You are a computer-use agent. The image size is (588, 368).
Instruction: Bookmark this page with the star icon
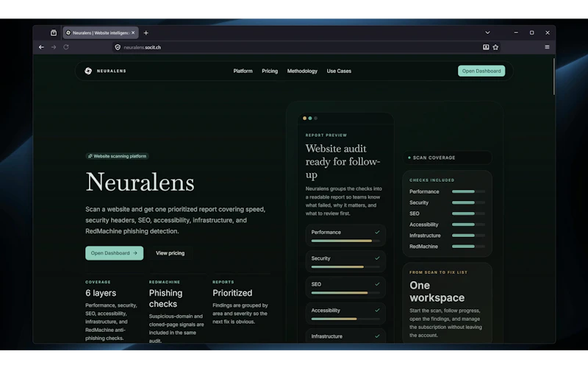pos(495,47)
